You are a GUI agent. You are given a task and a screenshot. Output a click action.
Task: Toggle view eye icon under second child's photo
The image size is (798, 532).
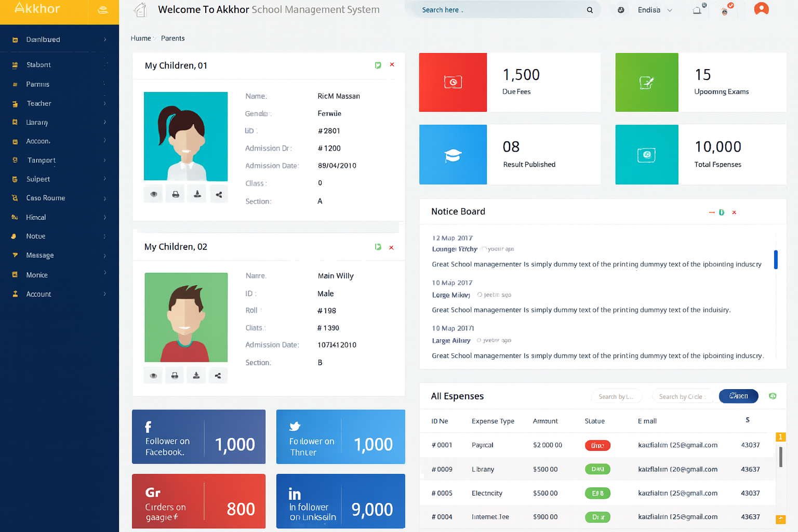(x=153, y=376)
